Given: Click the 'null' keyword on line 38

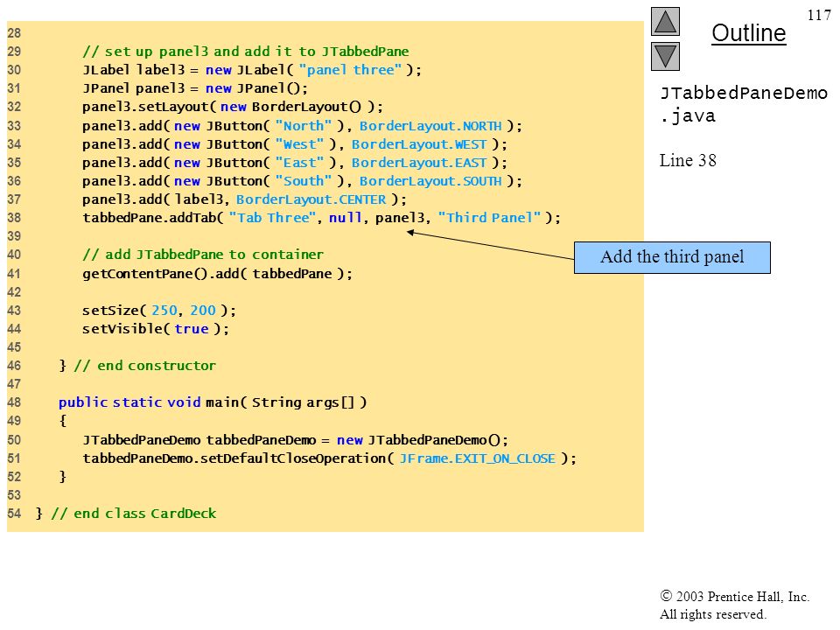Looking at the screenshot, I should 345,218.
